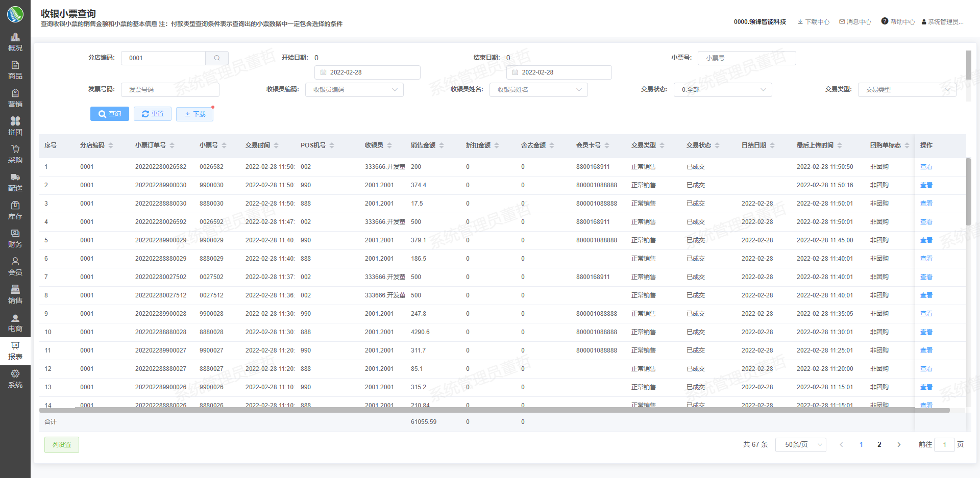Viewport: 980px width, 478px height.
Task: Go to page 2 of results
Action: [x=879, y=445]
